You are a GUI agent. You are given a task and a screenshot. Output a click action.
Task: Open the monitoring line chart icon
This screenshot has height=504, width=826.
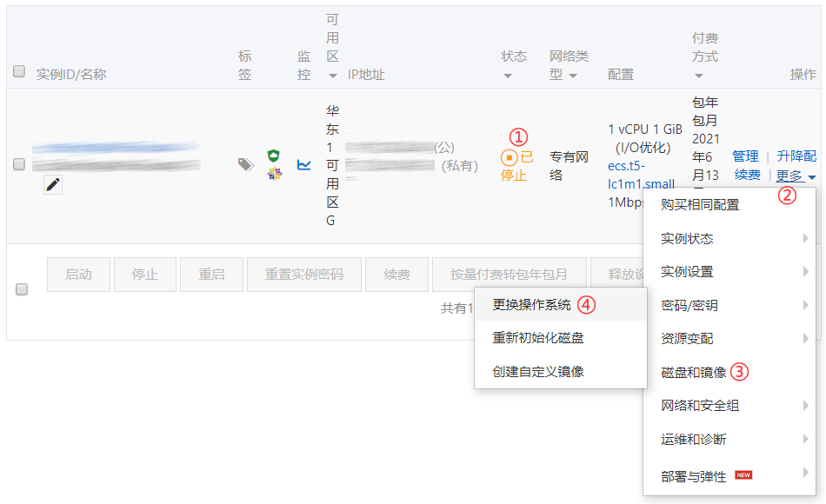pos(303,163)
